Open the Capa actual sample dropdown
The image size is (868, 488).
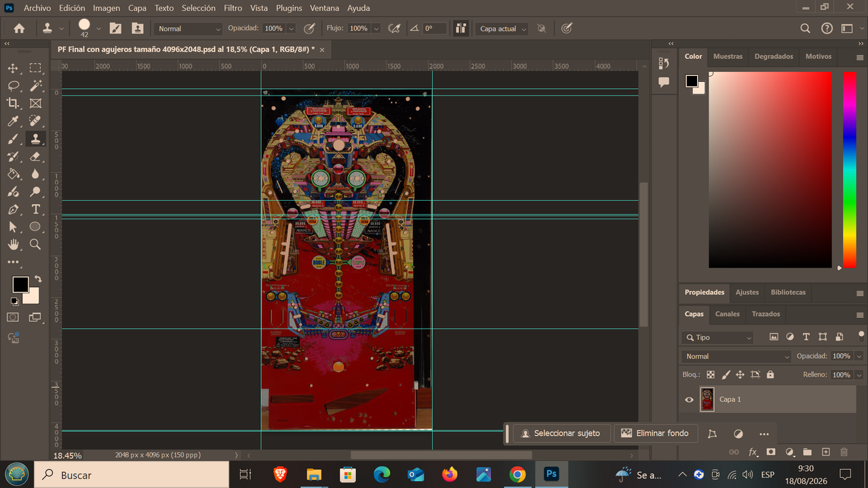point(502,28)
